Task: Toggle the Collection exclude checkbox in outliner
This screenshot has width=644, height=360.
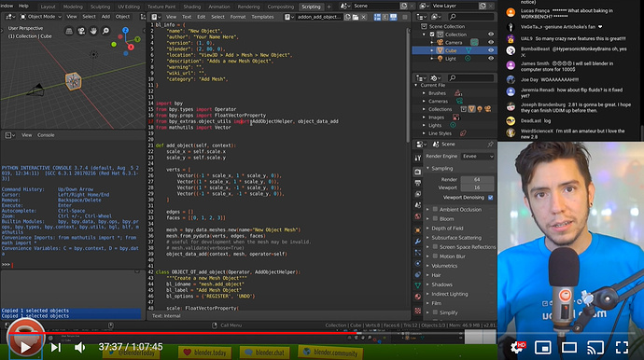Action: point(432,35)
